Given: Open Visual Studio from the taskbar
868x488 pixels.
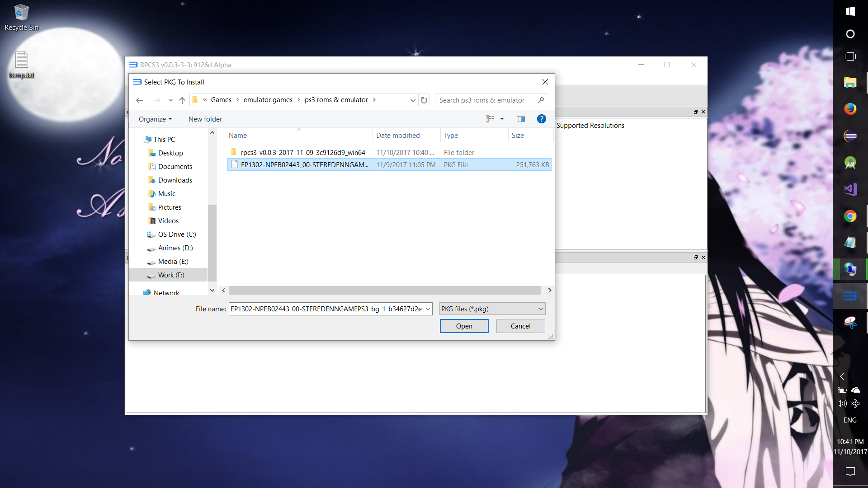Looking at the screenshot, I should click(x=850, y=189).
